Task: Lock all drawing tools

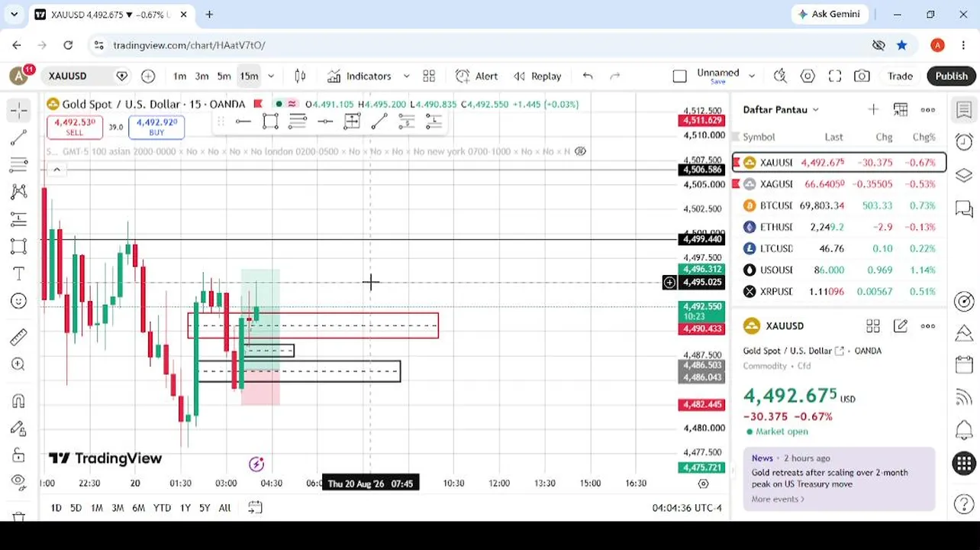Action: [19, 456]
